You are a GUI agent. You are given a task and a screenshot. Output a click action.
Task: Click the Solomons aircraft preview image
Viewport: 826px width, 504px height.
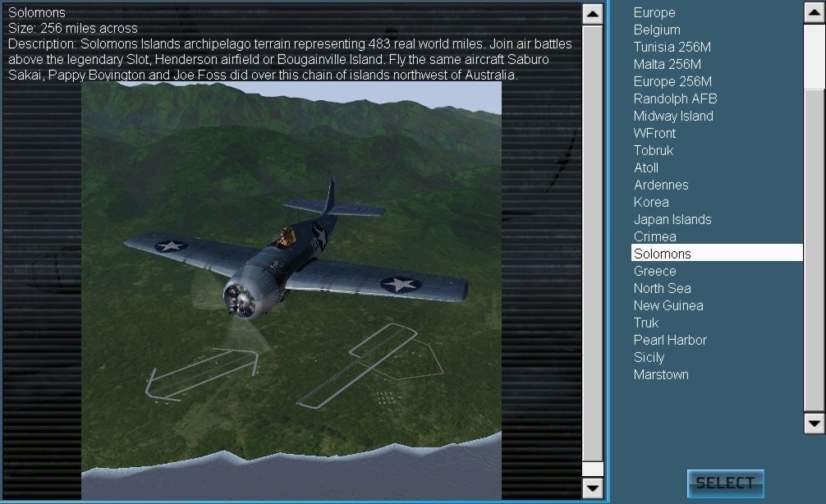pyautogui.click(x=291, y=291)
